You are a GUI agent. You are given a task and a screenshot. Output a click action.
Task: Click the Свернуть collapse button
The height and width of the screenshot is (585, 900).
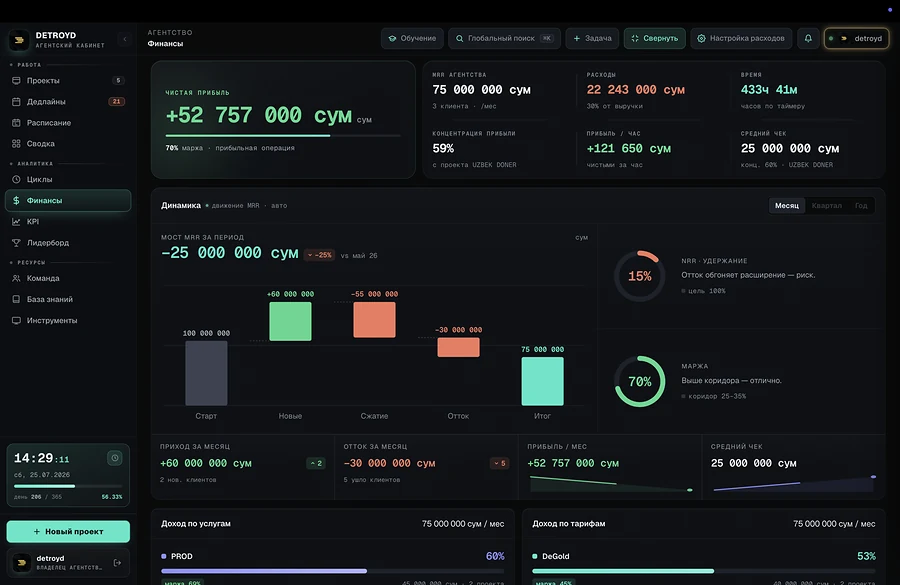(x=654, y=38)
